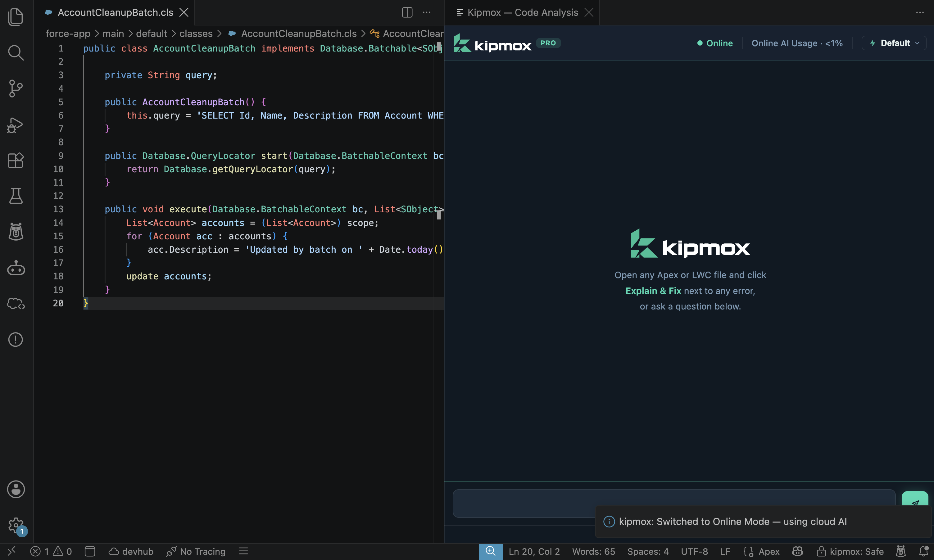The width and height of the screenshot is (934, 560).
Task: Open the Accounts menu
Action: click(x=16, y=490)
